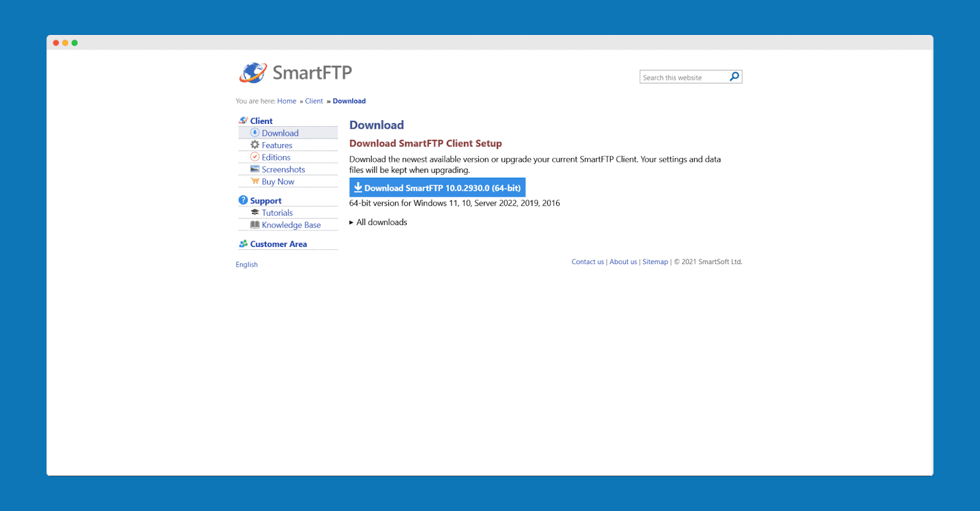The height and width of the screenshot is (511, 980).
Task: Click the Support question mark icon
Action: click(243, 200)
